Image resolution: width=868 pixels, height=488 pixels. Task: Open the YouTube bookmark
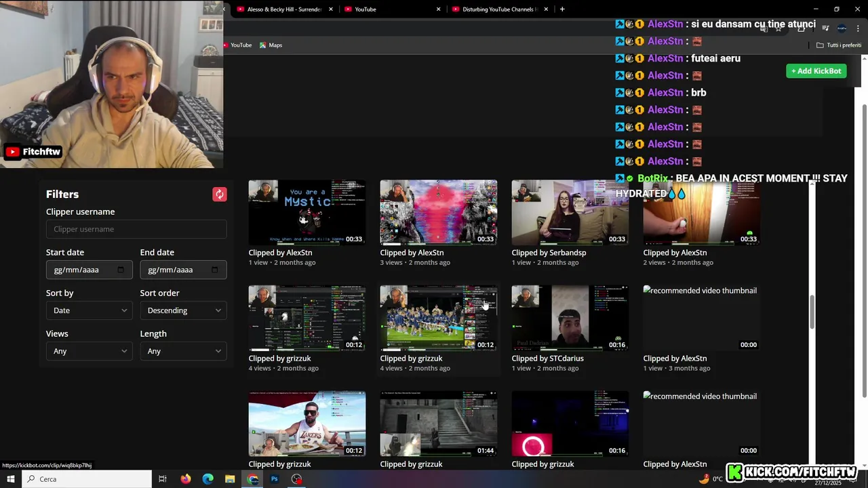pyautogui.click(x=237, y=45)
